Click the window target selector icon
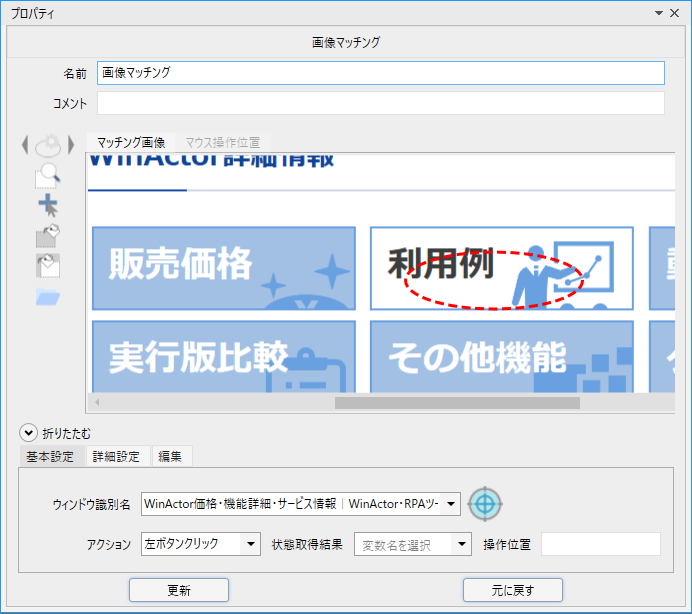Viewport: 692px width, 614px height. tap(484, 504)
